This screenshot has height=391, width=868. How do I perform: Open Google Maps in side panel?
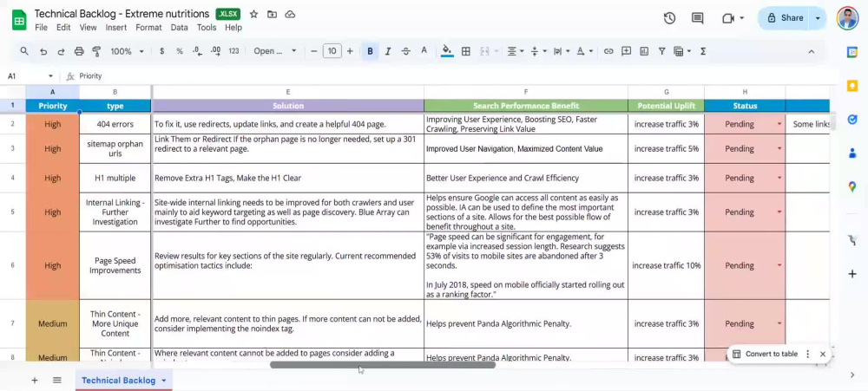point(852,187)
